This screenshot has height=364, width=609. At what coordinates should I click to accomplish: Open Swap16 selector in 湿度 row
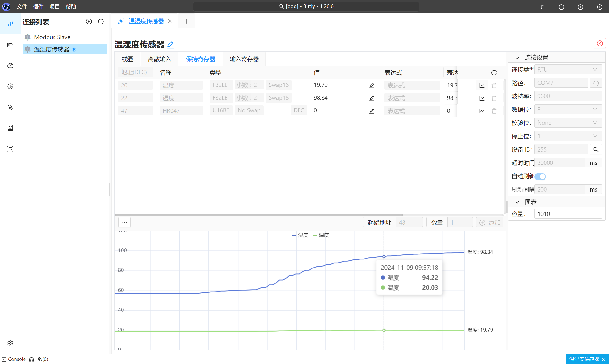click(279, 98)
